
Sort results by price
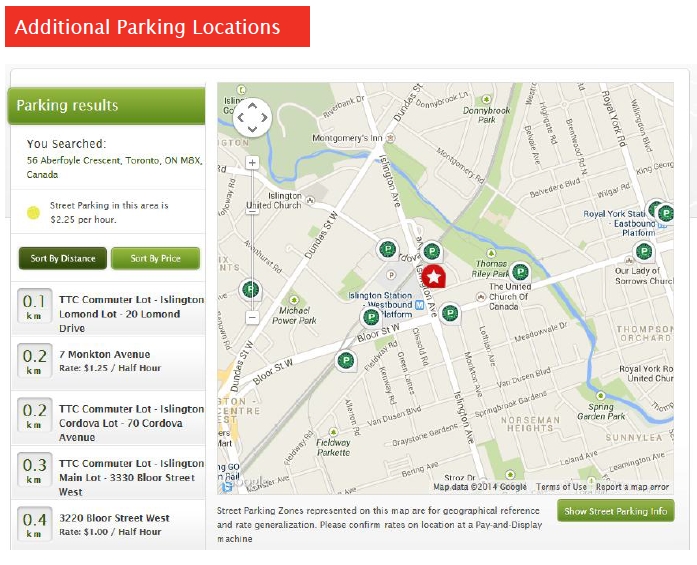(x=155, y=258)
